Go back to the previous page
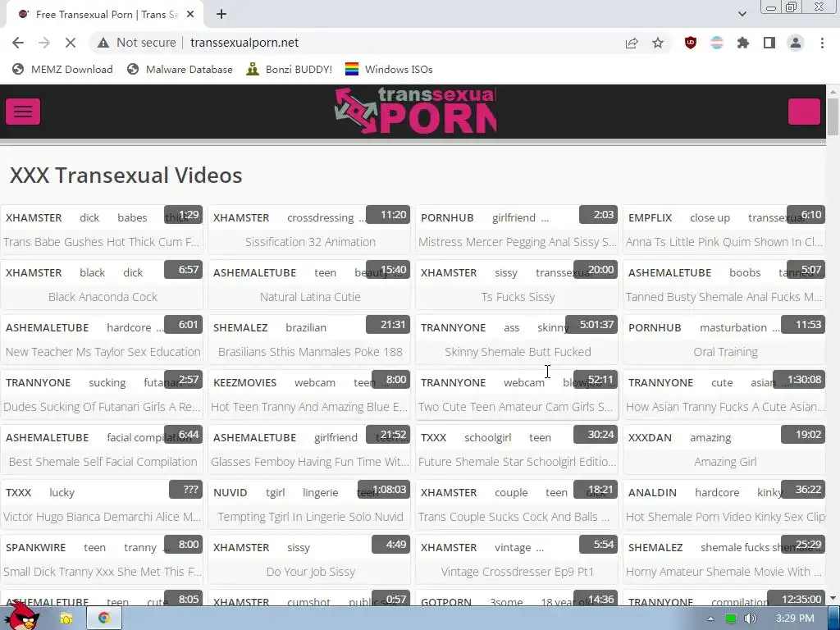 point(18,43)
